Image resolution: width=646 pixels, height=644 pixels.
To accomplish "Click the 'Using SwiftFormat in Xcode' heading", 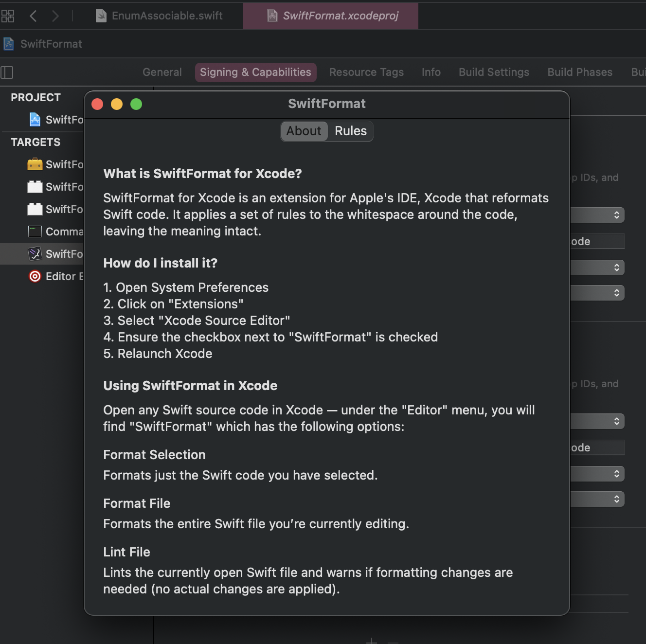I will point(190,386).
